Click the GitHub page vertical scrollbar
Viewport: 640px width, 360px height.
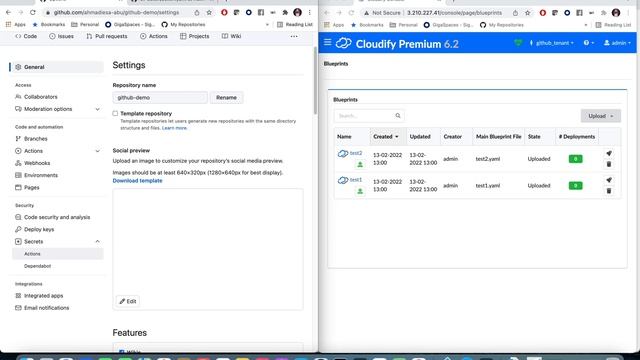click(x=315, y=81)
